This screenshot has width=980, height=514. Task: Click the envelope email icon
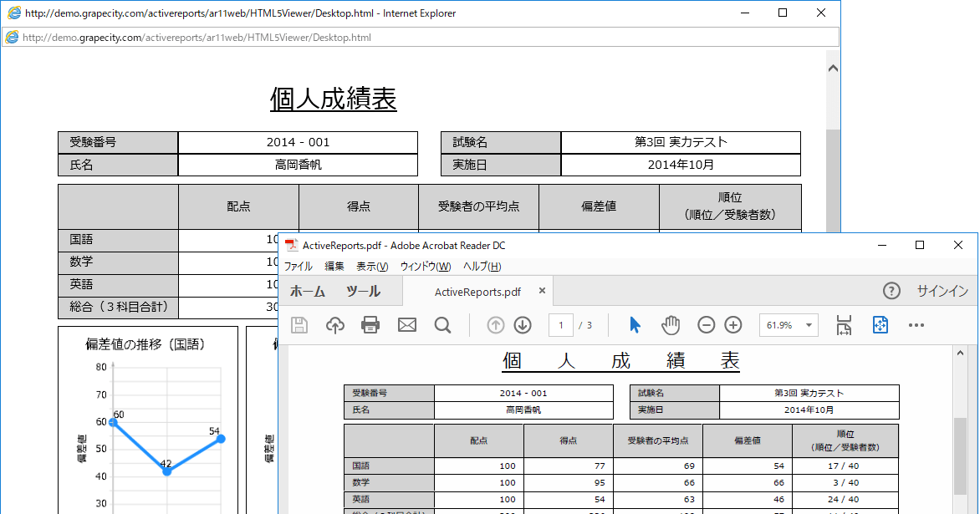point(407,325)
